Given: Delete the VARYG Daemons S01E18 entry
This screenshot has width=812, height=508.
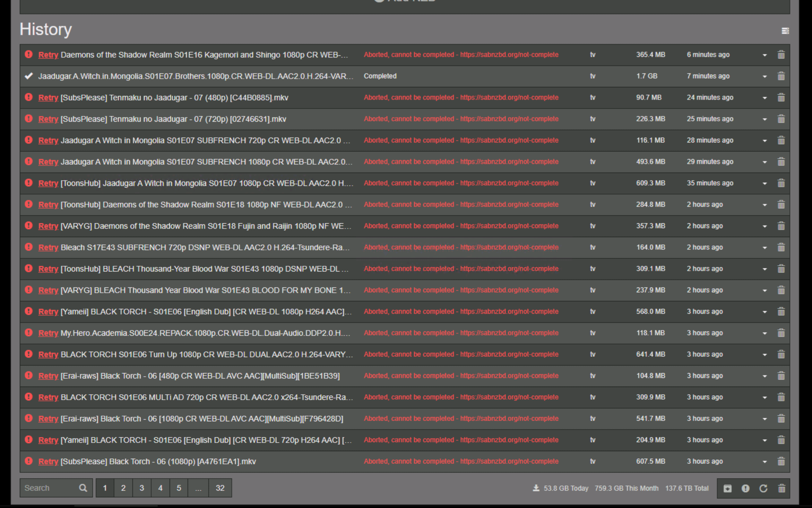Looking at the screenshot, I should [x=781, y=226].
